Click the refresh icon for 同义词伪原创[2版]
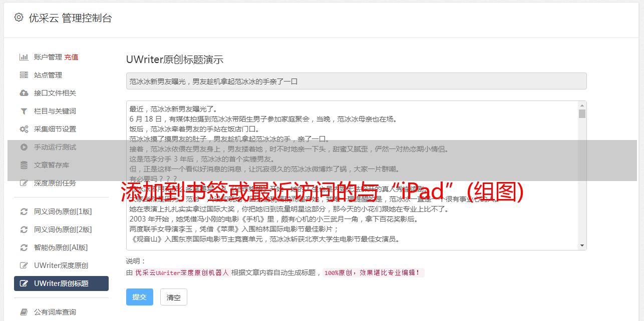This screenshot has width=644, height=321. [24, 229]
